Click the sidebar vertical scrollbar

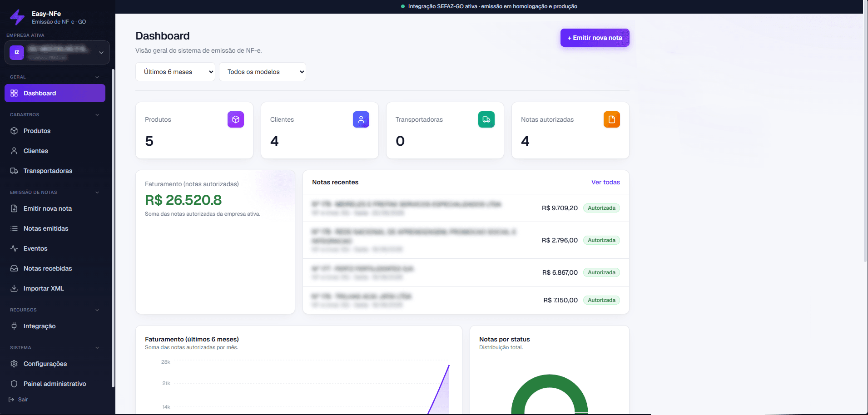pos(113,228)
